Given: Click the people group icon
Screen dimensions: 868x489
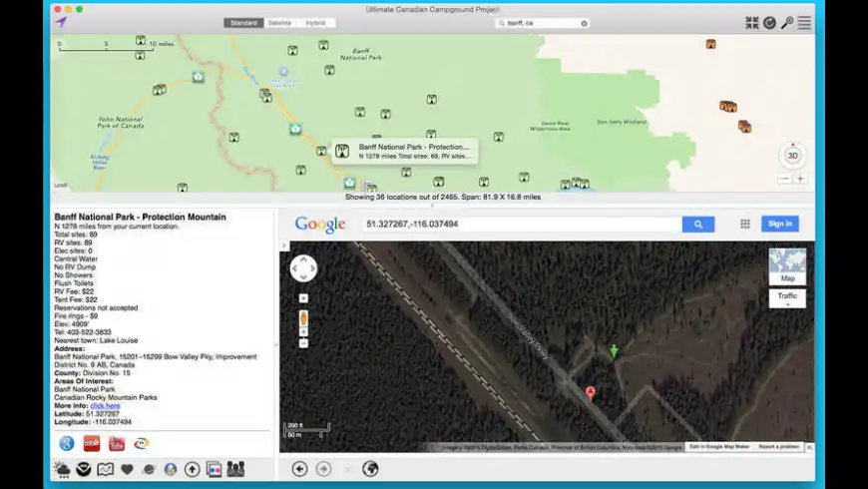Looking at the screenshot, I should pos(235,470).
